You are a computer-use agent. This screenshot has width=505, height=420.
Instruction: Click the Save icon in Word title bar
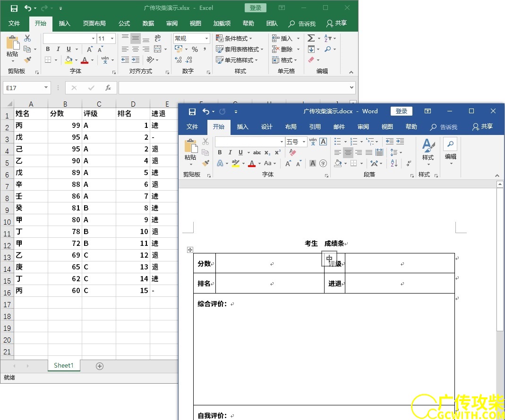192,112
